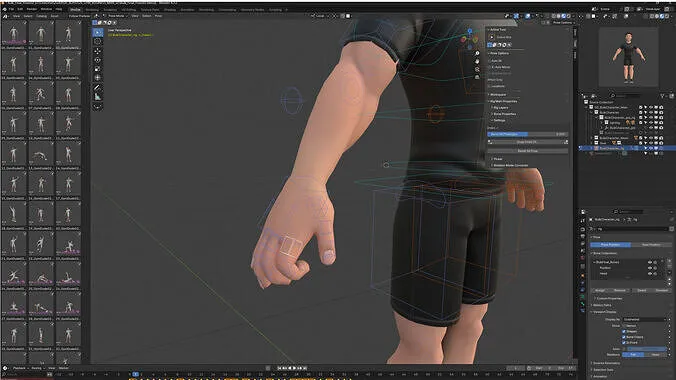Click the outliner filter funnel icon
This screenshot has width=676, height=380.
click(x=663, y=96)
